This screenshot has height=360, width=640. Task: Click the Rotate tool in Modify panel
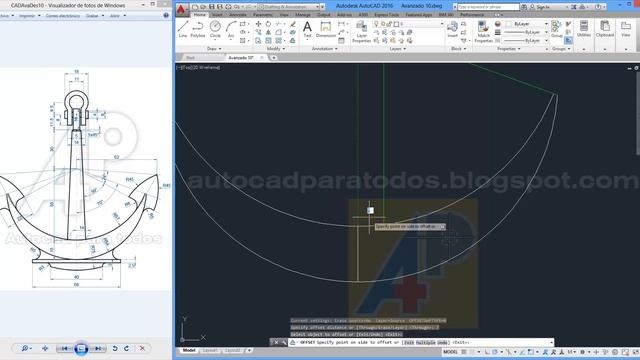[268, 24]
